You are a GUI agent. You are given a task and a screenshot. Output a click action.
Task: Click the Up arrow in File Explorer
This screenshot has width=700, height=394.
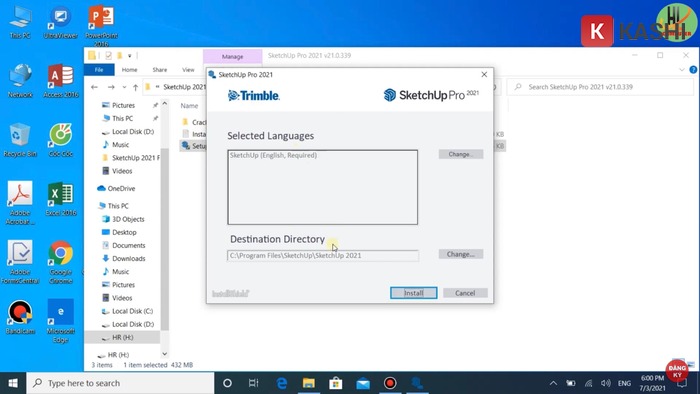[x=135, y=87]
